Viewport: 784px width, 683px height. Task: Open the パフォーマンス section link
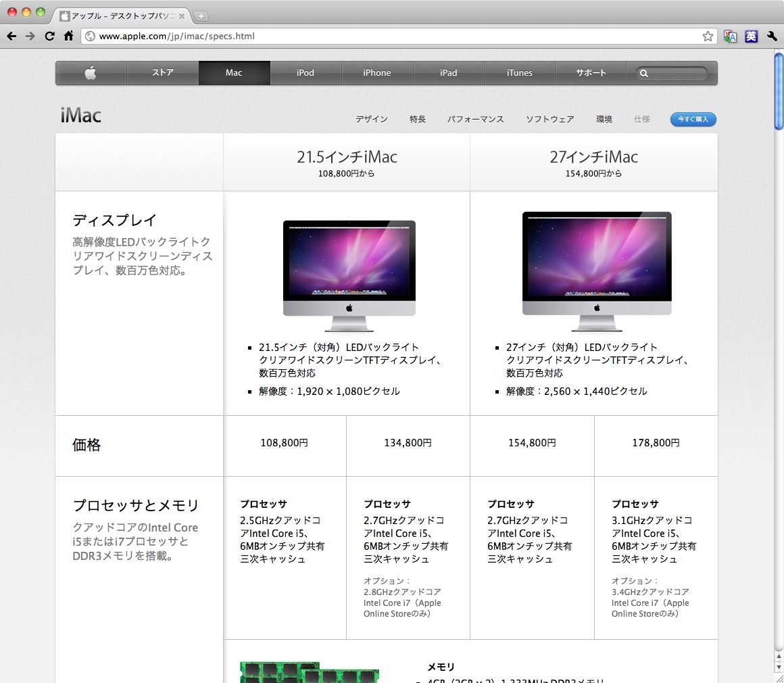click(476, 119)
